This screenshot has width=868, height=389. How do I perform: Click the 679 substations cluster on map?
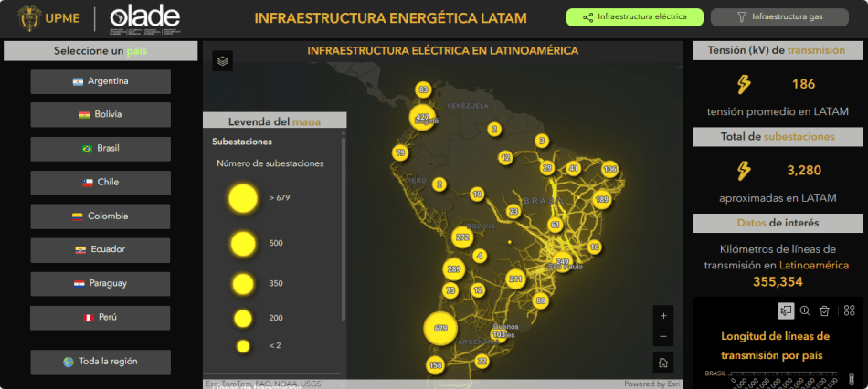point(440,328)
